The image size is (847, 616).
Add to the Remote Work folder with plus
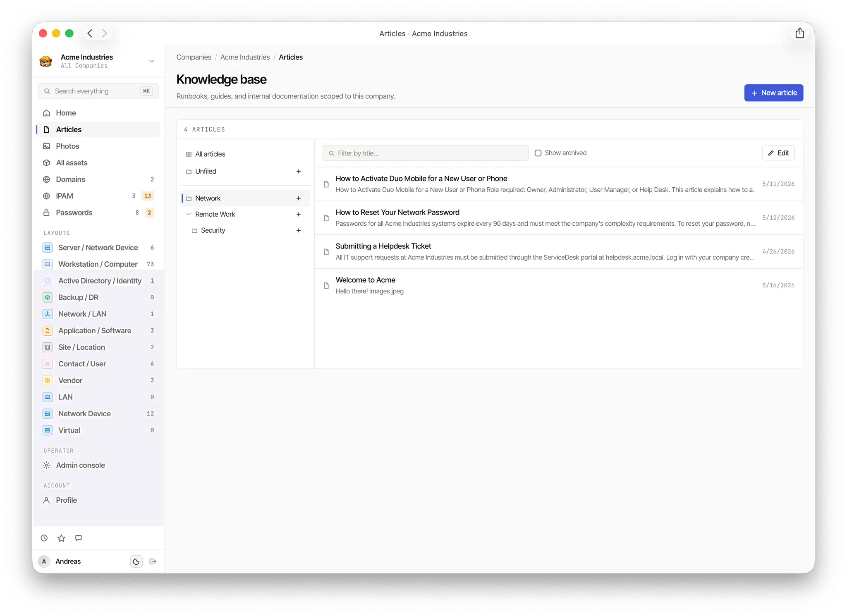pyautogui.click(x=299, y=214)
